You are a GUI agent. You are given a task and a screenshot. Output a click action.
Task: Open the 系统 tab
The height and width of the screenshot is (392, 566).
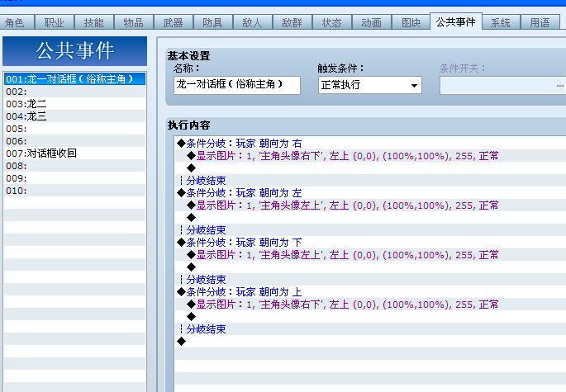click(501, 23)
